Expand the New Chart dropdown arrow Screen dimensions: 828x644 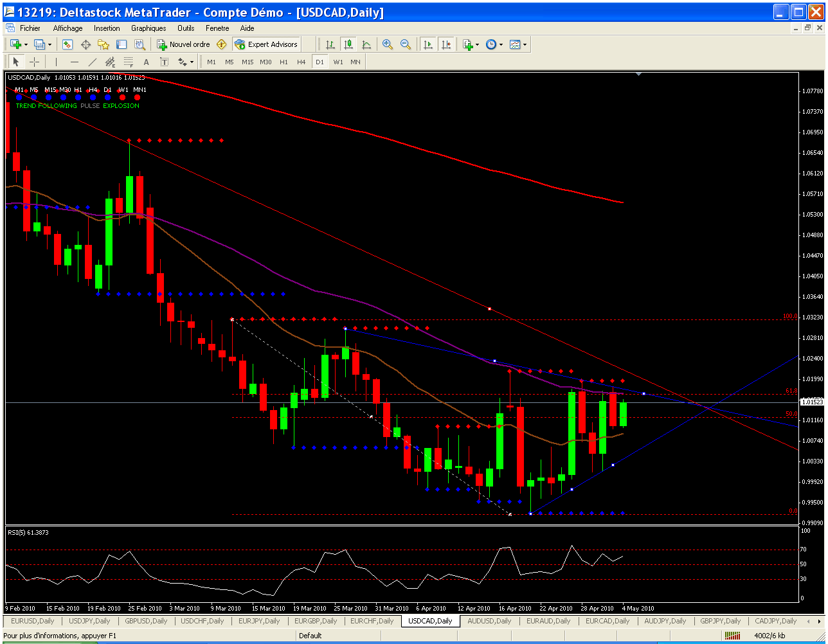click(26, 44)
